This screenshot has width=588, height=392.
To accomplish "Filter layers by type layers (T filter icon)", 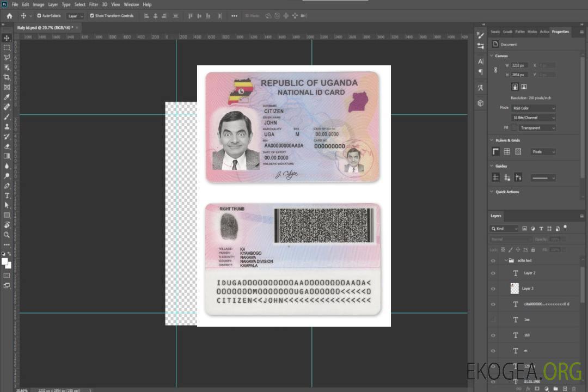I will click(x=541, y=229).
